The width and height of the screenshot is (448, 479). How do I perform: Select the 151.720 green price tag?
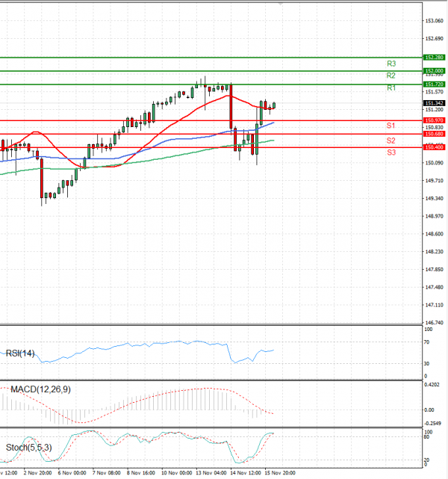tap(435, 84)
